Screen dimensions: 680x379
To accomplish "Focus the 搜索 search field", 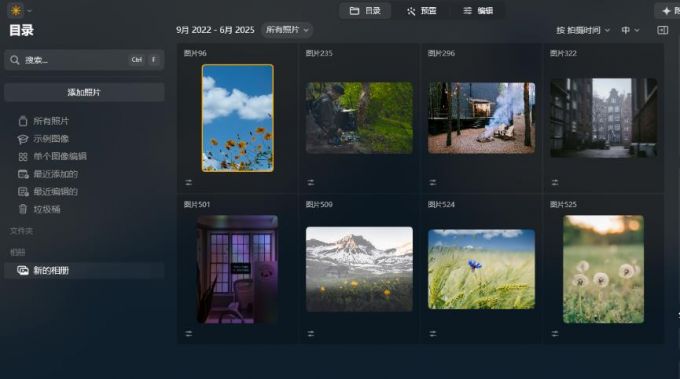I will coord(84,60).
